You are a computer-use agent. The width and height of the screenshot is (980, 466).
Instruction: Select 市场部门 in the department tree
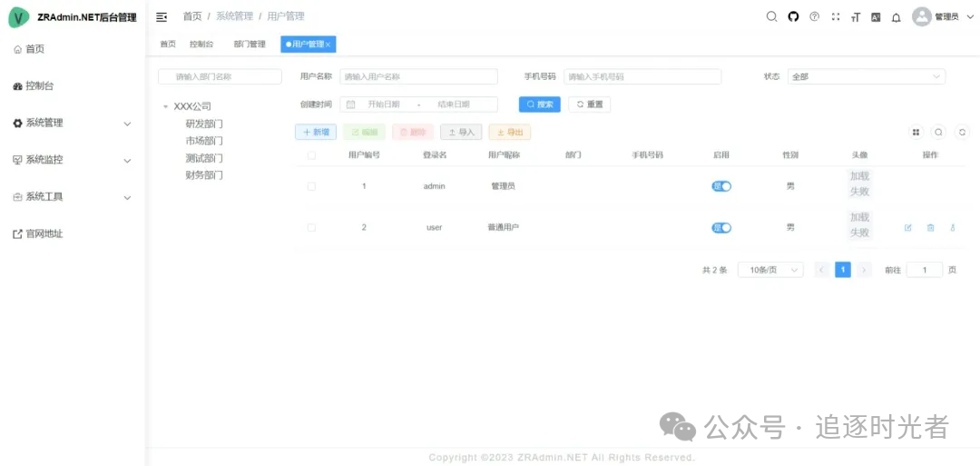(x=204, y=141)
